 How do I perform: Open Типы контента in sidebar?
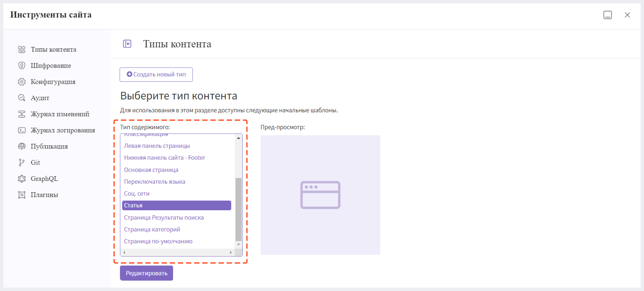point(53,49)
